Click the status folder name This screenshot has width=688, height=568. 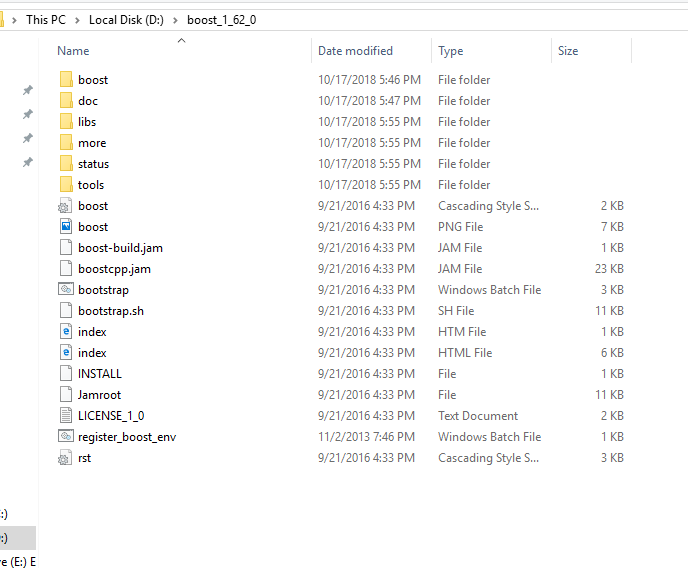(x=93, y=164)
